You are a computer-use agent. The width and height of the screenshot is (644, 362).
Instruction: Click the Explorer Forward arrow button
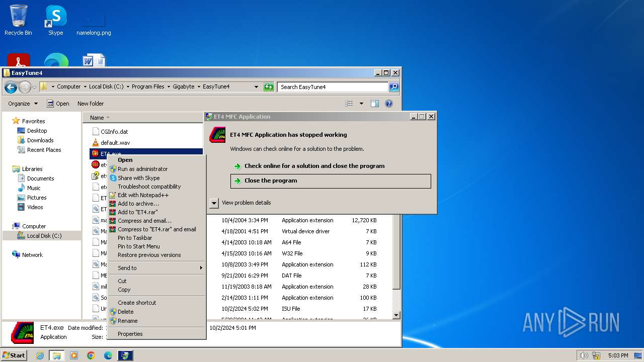click(x=25, y=87)
